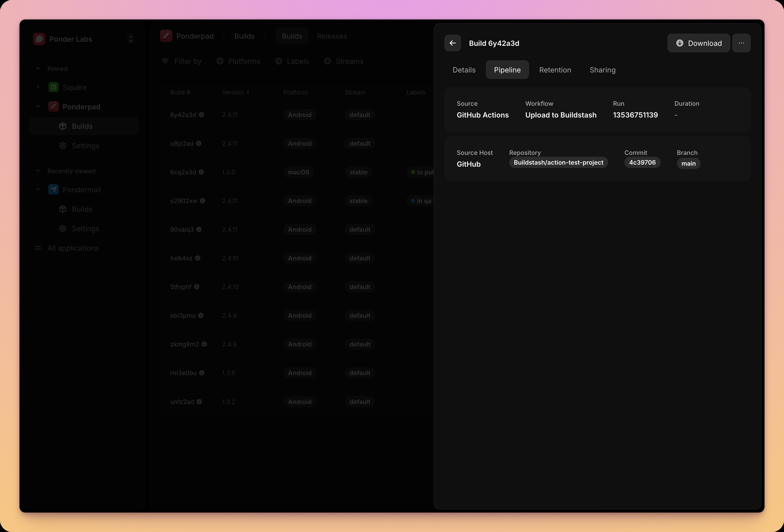This screenshot has height=532, width=784.
Task: Click info icon next to build 6y42a3d
Action: [x=202, y=115]
